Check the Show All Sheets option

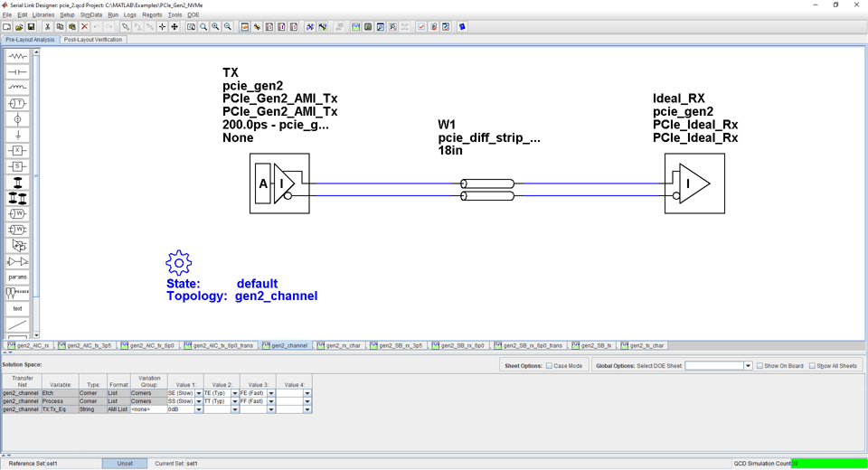coord(812,366)
